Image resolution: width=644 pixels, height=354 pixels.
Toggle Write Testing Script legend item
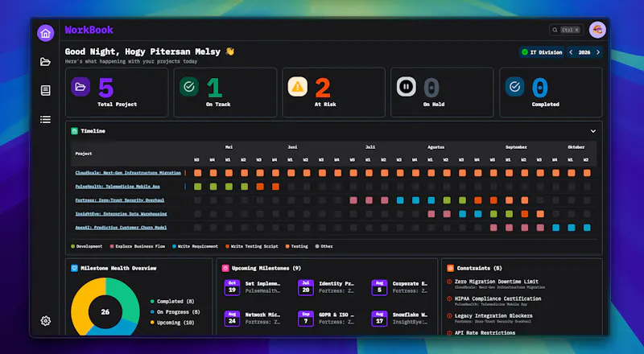[252, 246]
